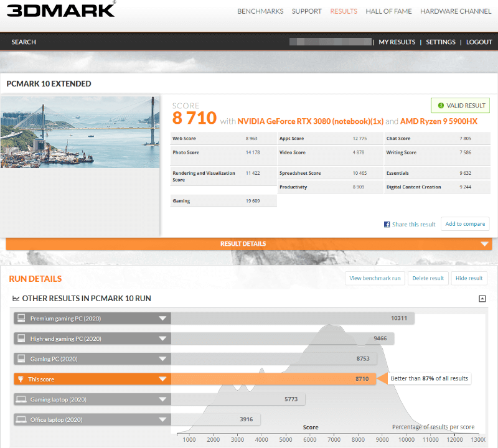This screenshot has width=498, height=448.
Task: Click the laptop icon beside Gaming laptop (2020)
Action: pos(21,399)
